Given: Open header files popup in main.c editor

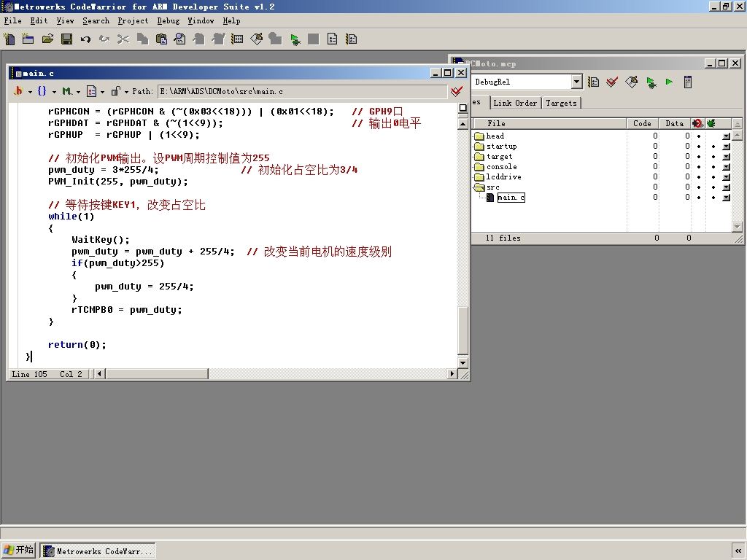Looking at the screenshot, I should pyautogui.click(x=23, y=91).
